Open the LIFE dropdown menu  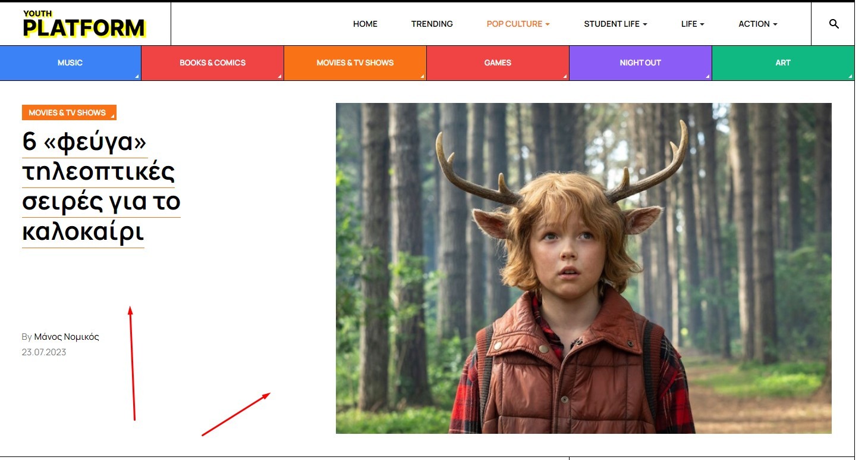click(x=693, y=24)
